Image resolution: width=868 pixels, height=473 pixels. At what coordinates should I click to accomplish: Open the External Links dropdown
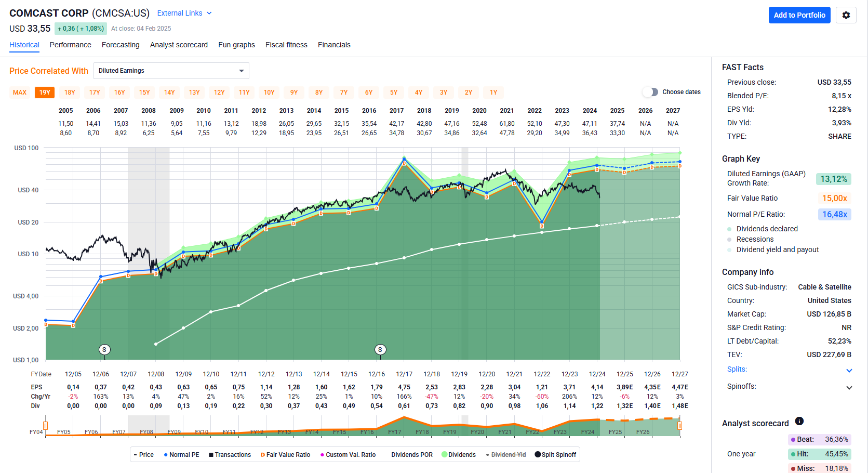[184, 13]
